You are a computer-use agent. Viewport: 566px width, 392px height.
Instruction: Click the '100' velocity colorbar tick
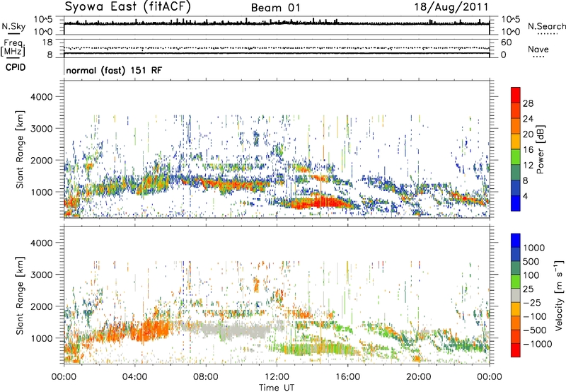pyautogui.click(x=532, y=275)
